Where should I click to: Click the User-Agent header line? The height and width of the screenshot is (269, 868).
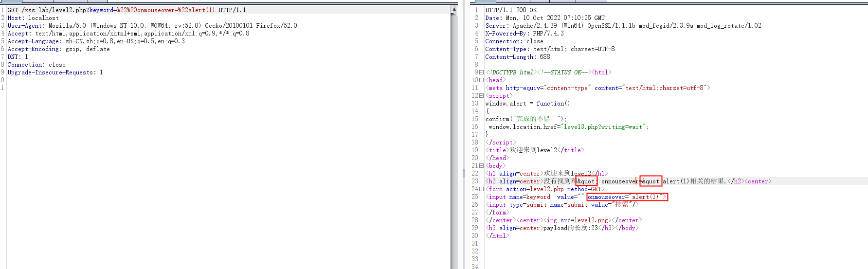tap(152, 26)
